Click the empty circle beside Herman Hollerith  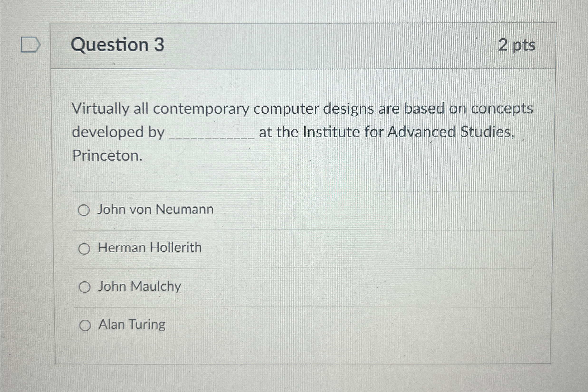point(85,249)
